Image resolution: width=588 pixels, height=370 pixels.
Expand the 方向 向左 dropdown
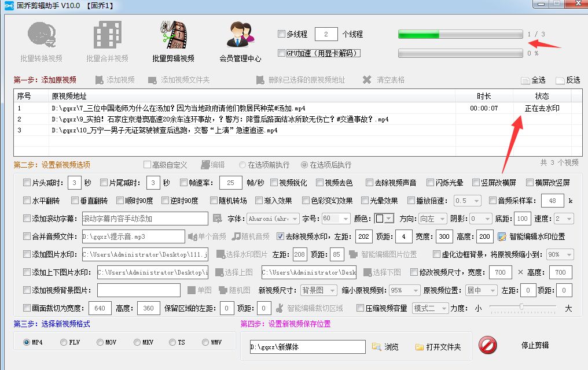click(x=433, y=219)
